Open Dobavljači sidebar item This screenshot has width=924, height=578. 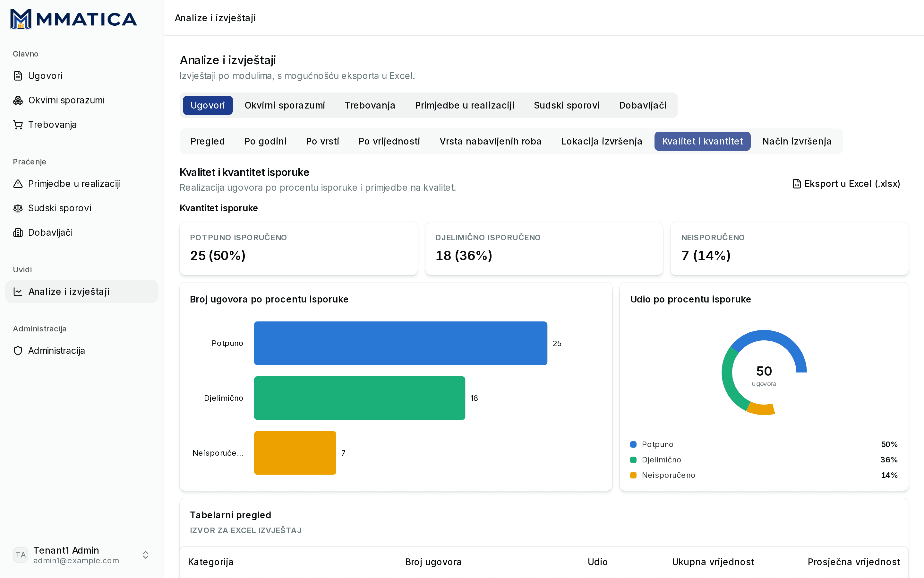[82, 233]
